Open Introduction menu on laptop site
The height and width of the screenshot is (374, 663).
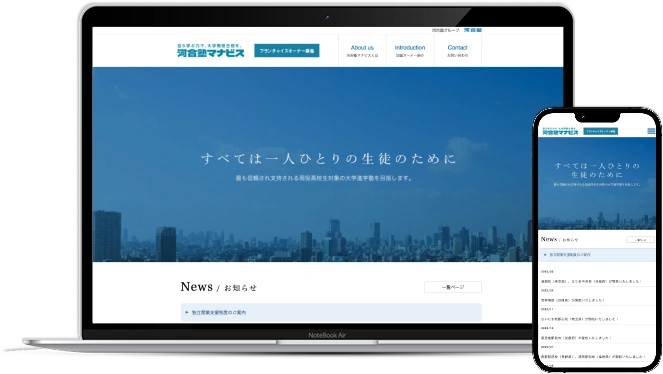coord(410,51)
